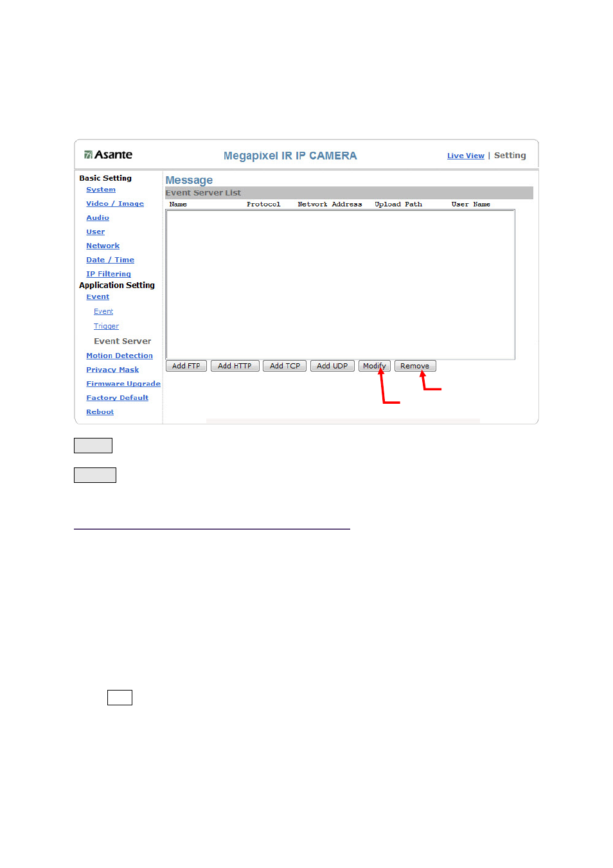Select Event Server in sidebar
This screenshot has height=868, width=613.
tap(123, 341)
